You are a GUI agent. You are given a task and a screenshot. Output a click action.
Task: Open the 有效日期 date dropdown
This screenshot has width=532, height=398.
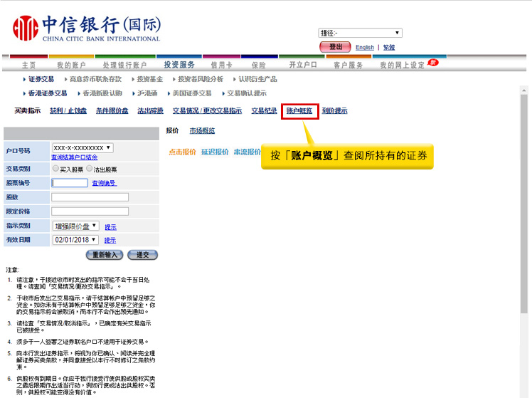pyautogui.click(x=76, y=240)
